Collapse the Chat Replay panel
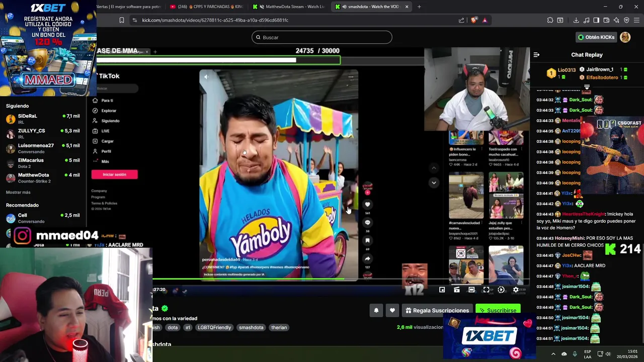The image size is (644, 362). [x=536, y=55]
